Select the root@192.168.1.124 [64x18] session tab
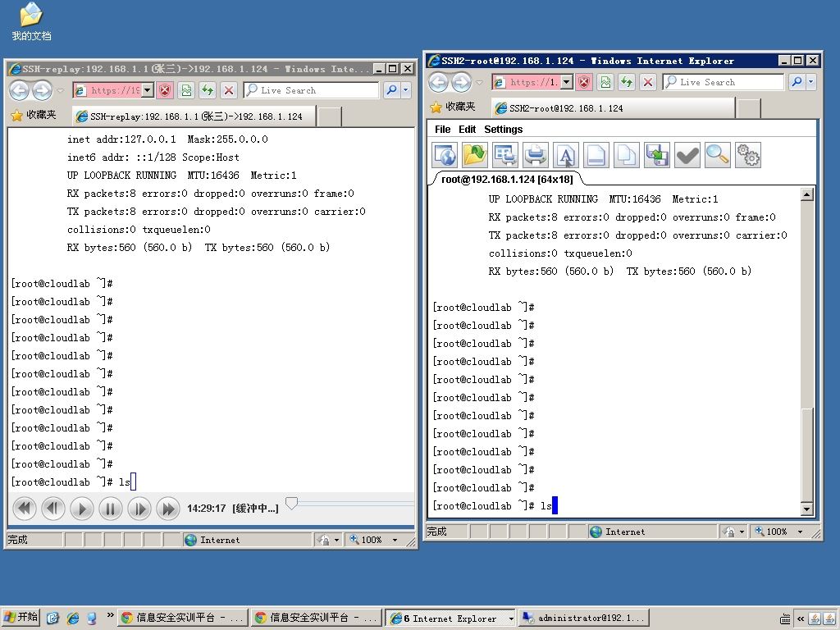 tap(507, 179)
